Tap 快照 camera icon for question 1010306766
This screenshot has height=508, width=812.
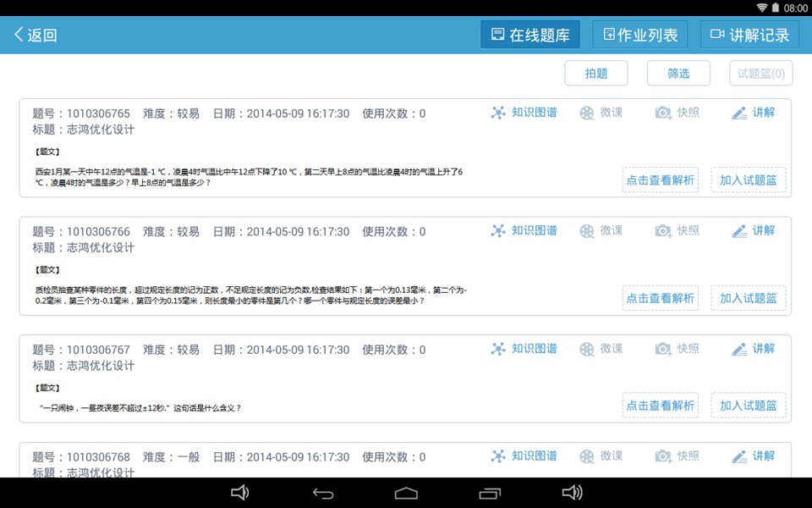[663, 230]
